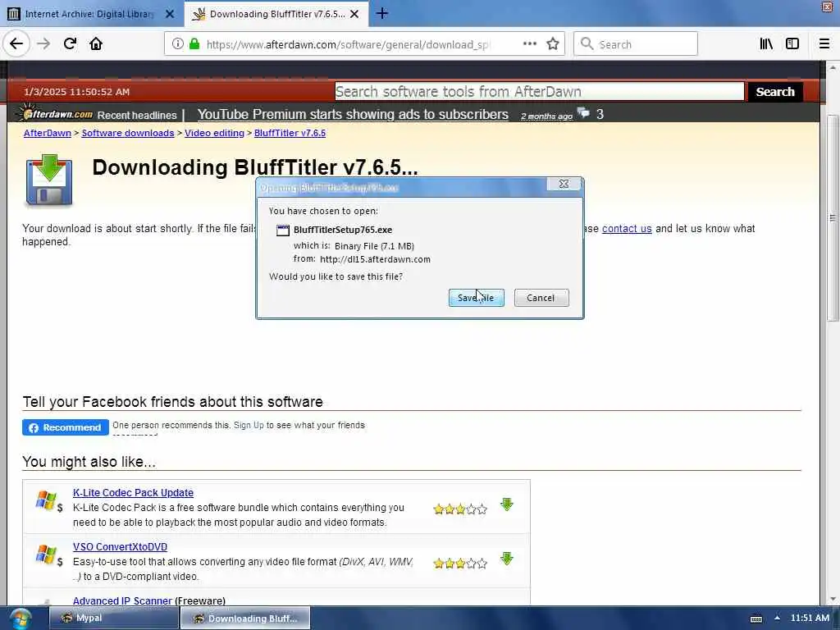Screen dimensions: 840x630
Task: Open Video editing breadcrumb link
Action: [214, 133]
